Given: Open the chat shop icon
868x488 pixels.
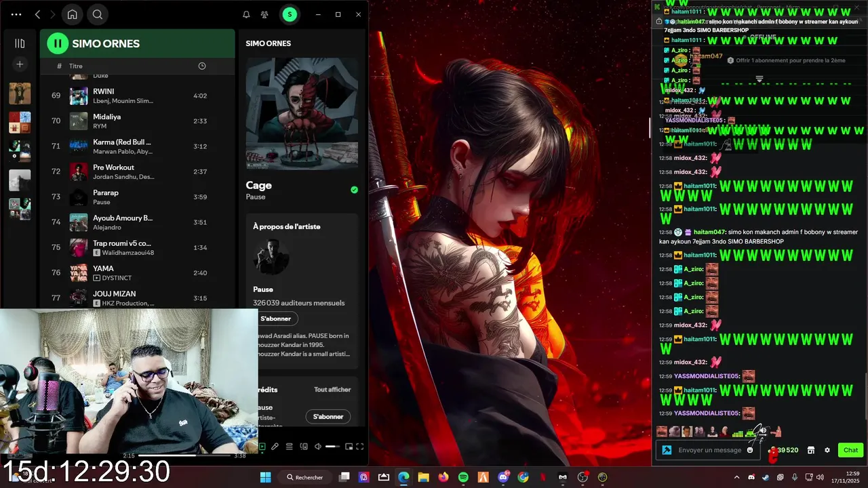Looking at the screenshot, I should click(810, 450).
